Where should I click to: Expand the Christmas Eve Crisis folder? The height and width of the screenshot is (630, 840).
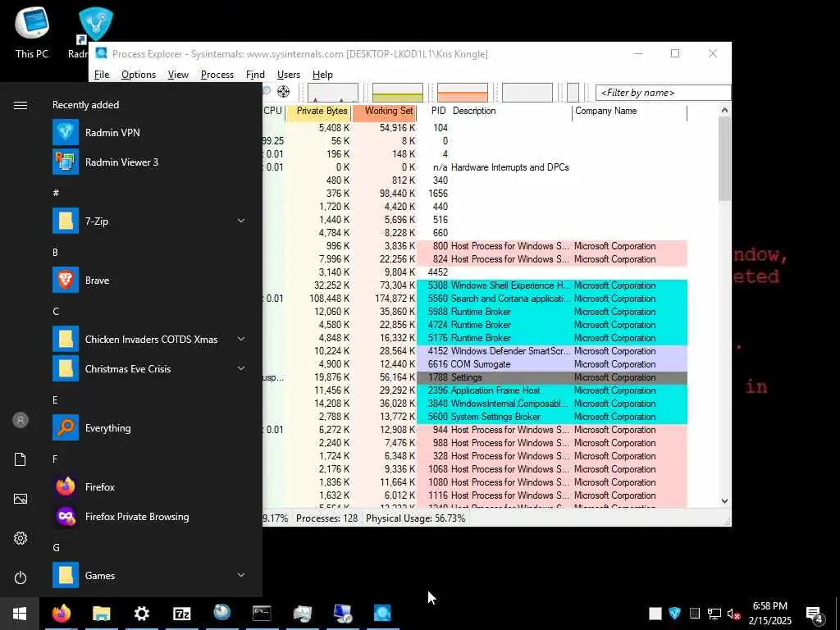(241, 368)
